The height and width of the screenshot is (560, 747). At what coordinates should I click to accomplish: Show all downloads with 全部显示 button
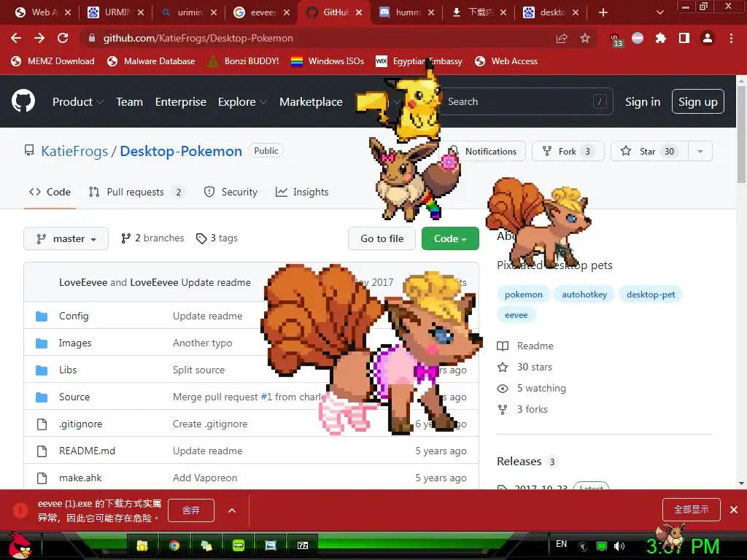692,510
